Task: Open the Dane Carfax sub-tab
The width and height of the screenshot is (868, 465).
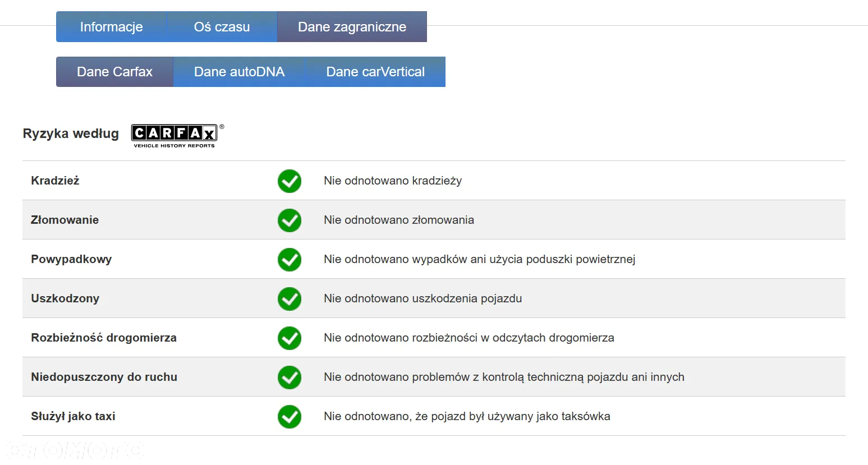Action: point(114,72)
